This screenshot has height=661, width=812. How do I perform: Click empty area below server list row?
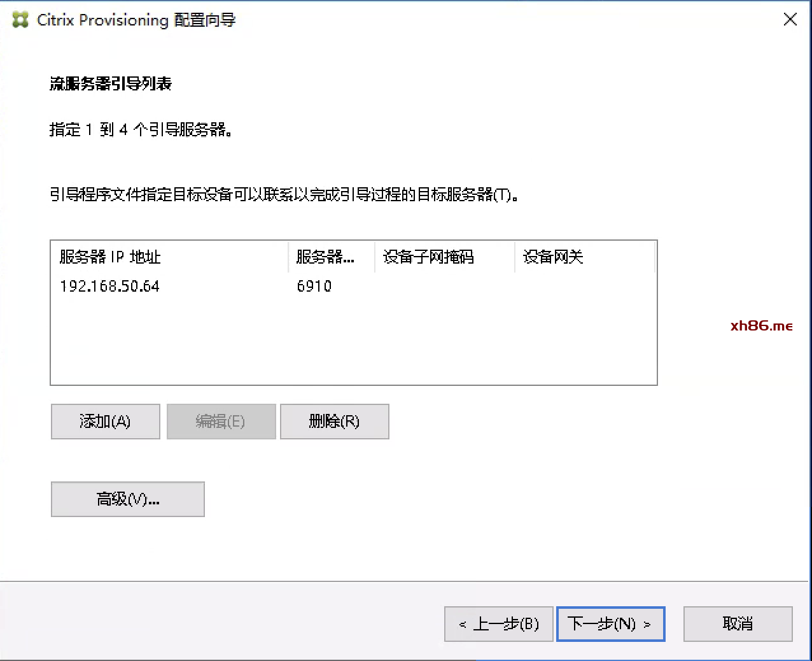353,344
